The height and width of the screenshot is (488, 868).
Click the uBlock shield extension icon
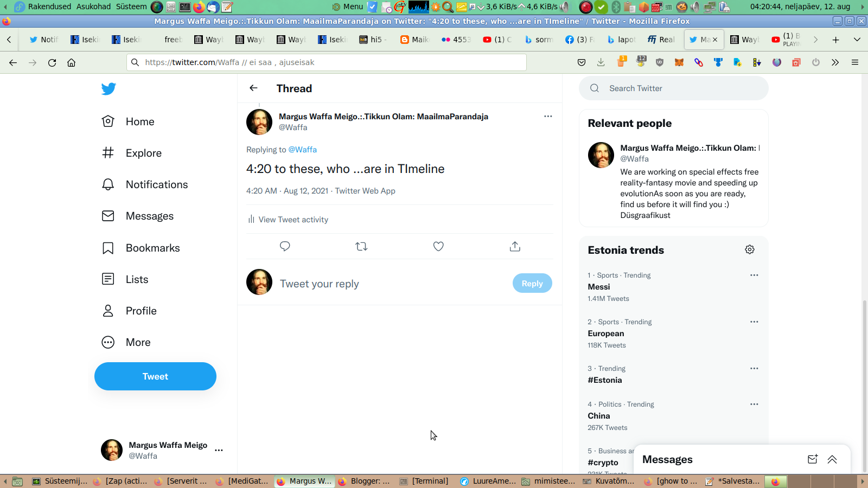[660, 62]
